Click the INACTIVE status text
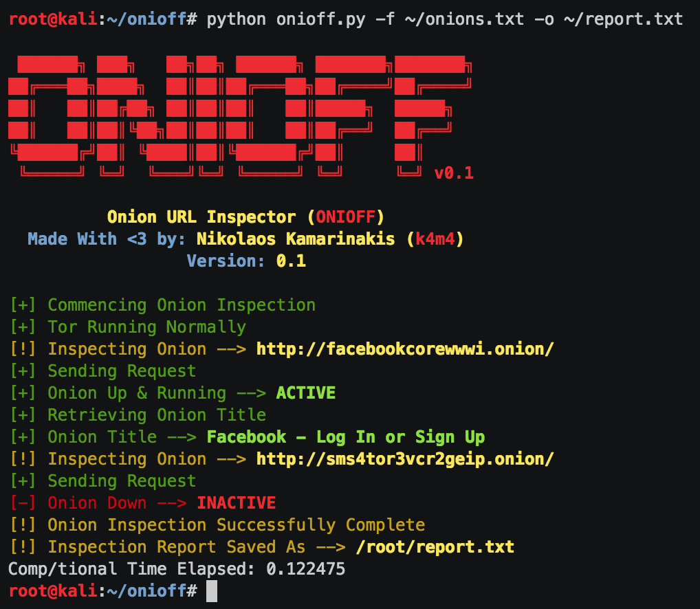This screenshot has width=700, height=609. click(x=236, y=503)
